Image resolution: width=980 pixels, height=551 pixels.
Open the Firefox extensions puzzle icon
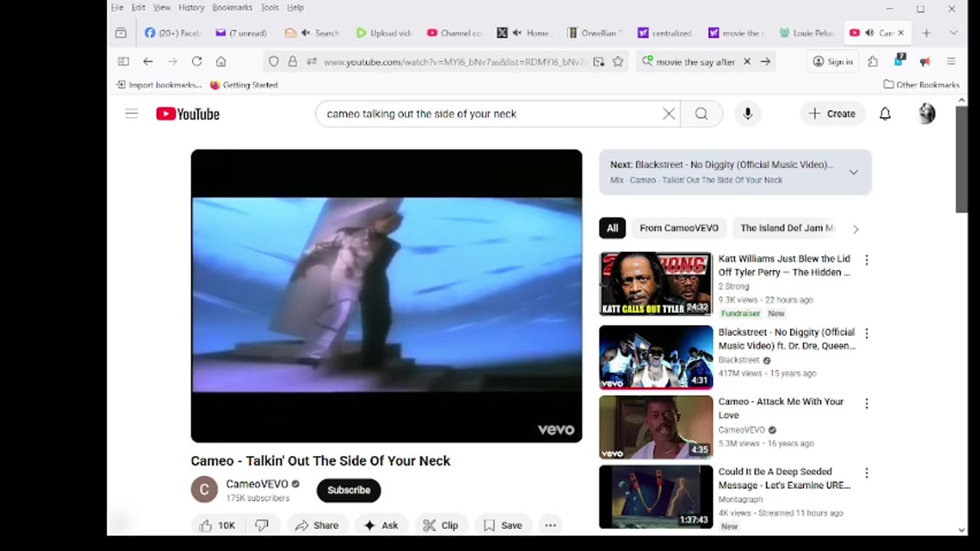[x=873, y=61]
